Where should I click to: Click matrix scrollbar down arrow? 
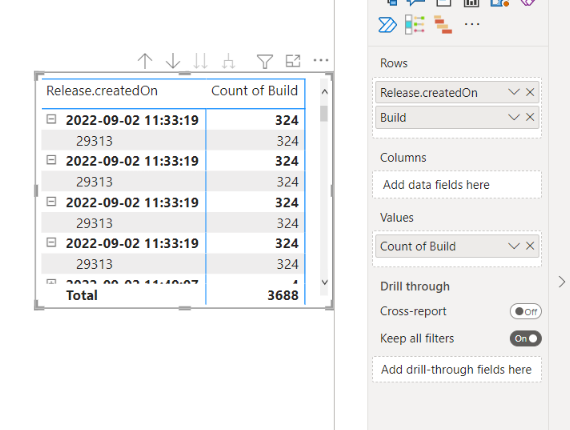[325, 282]
